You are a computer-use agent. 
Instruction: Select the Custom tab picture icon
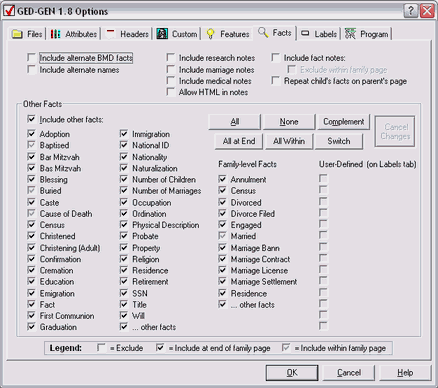(x=162, y=34)
